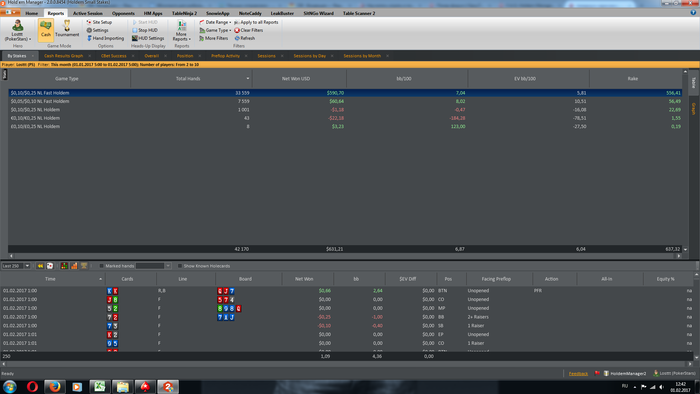Viewport: 700px width, 394px height.
Task: Open the application menu button
Action: 11,12
